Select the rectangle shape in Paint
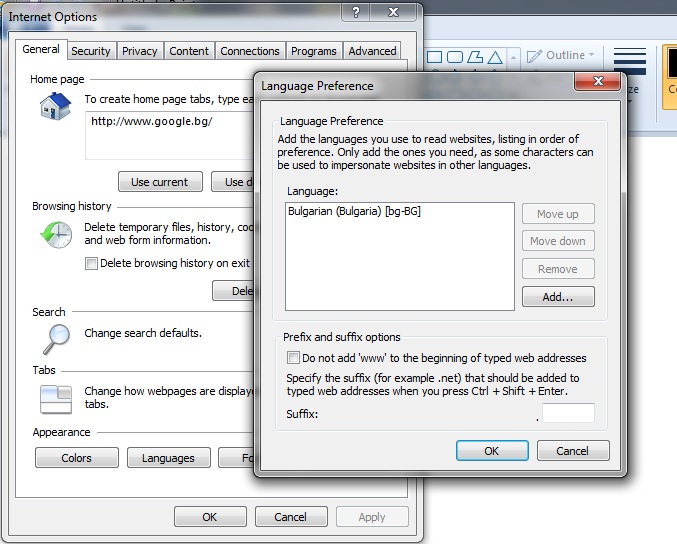The height and width of the screenshot is (544, 677). coord(434,57)
